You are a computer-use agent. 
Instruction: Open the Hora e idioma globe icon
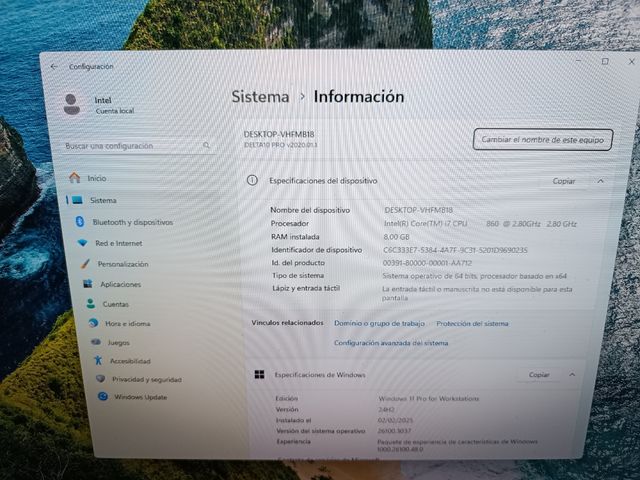[x=93, y=323]
